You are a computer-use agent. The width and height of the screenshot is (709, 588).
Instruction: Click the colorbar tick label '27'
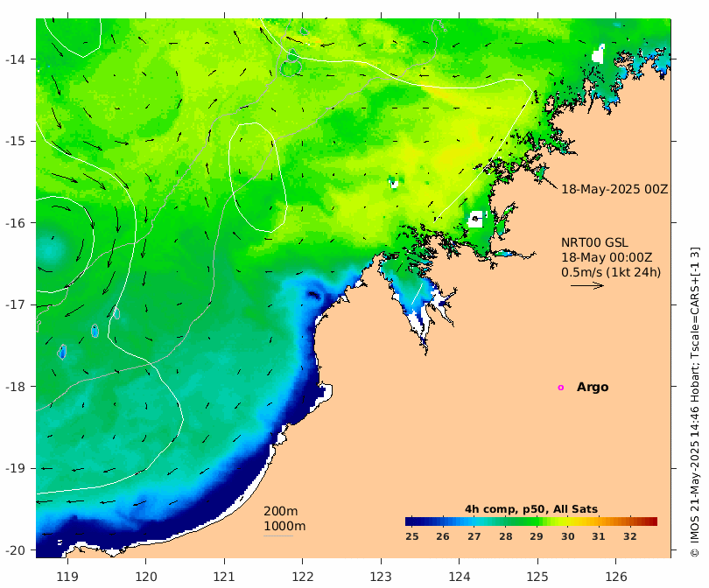[x=474, y=536]
